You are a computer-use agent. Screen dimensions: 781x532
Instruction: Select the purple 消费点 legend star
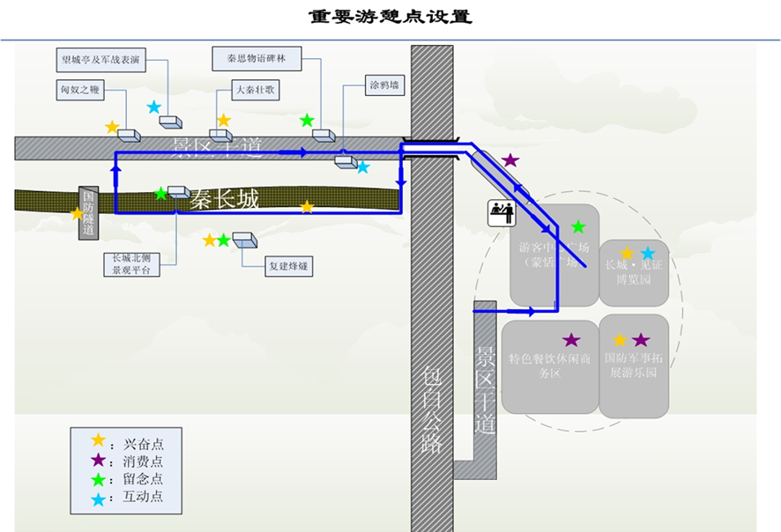pyautogui.click(x=99, y=459)
